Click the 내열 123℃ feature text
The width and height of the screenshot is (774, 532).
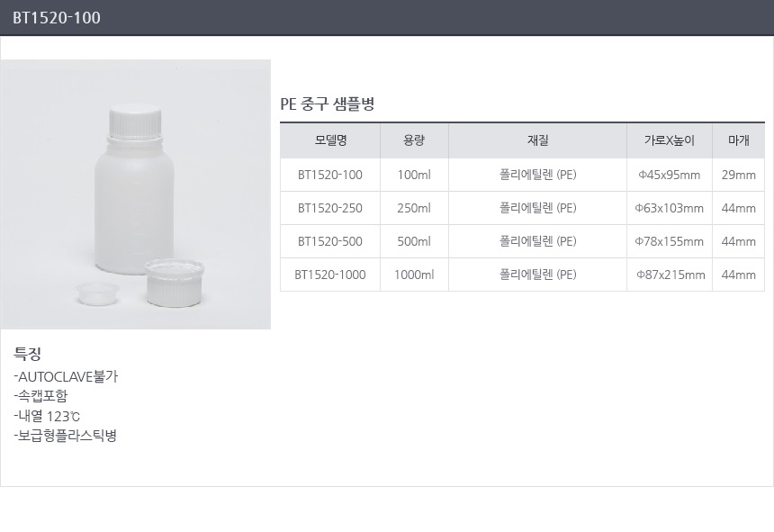[x=48, y=416]
